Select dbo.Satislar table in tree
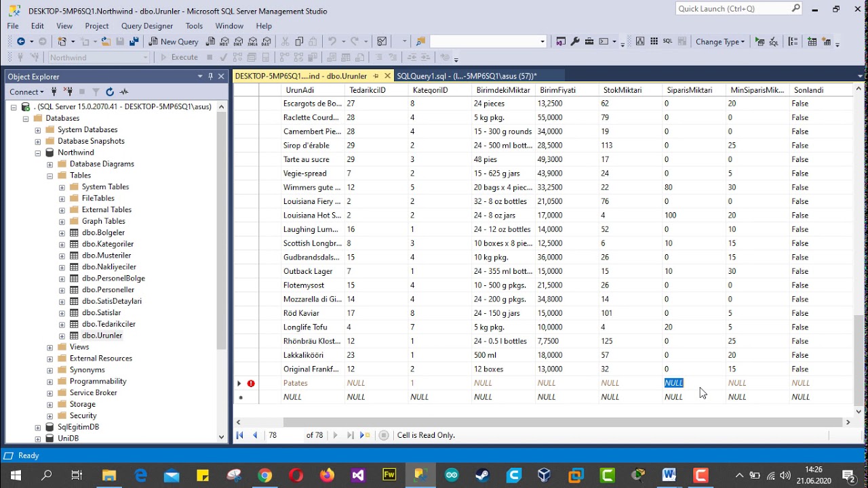Image resolution: width=868 pixels, height=488 pixels. coord(102,312)
